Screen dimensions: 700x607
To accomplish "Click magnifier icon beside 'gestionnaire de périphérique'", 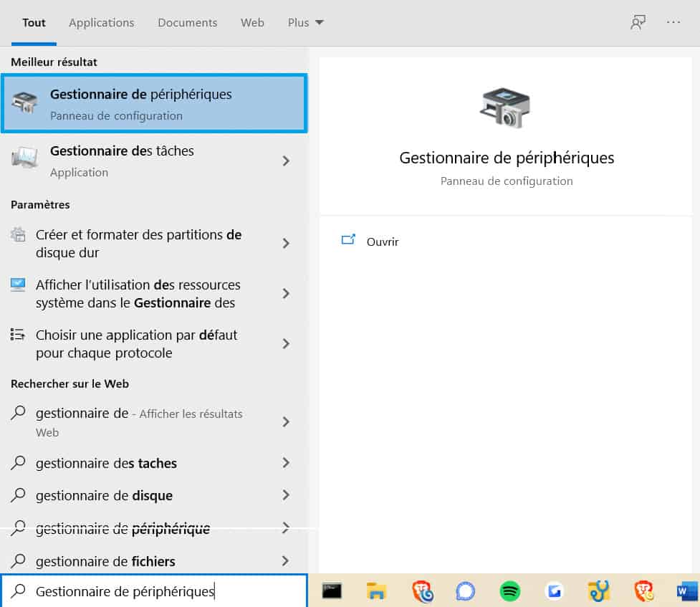I will pos(18,527).
